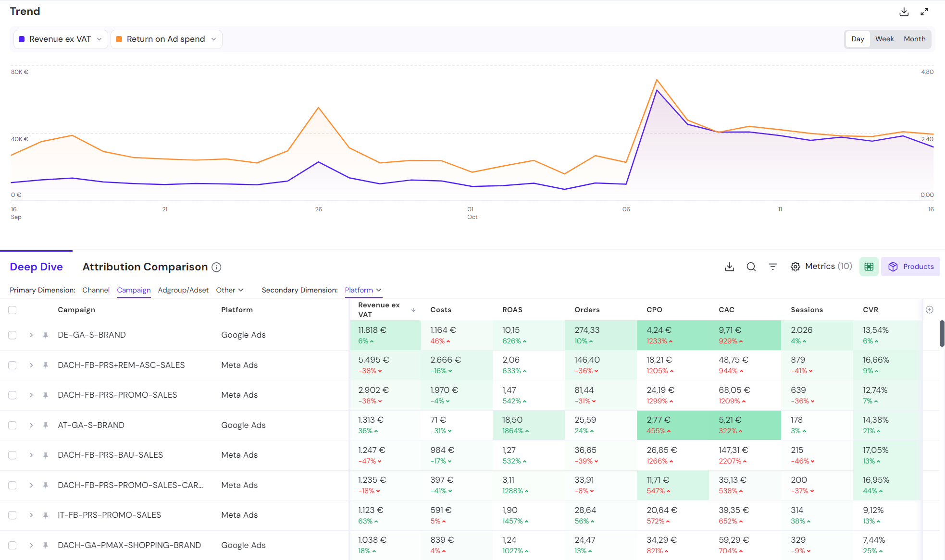Expand the Other primary dimension dropdown
Viewport: 945px width, 560px height.
(230, 290)
